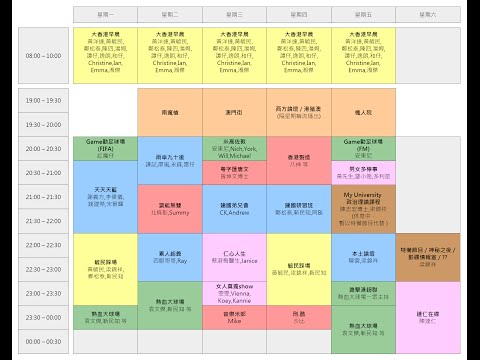Open the 女人真瘋show programme cell
Image resolution: width=480 pixels, height=360 pixels.
(234, 293)
